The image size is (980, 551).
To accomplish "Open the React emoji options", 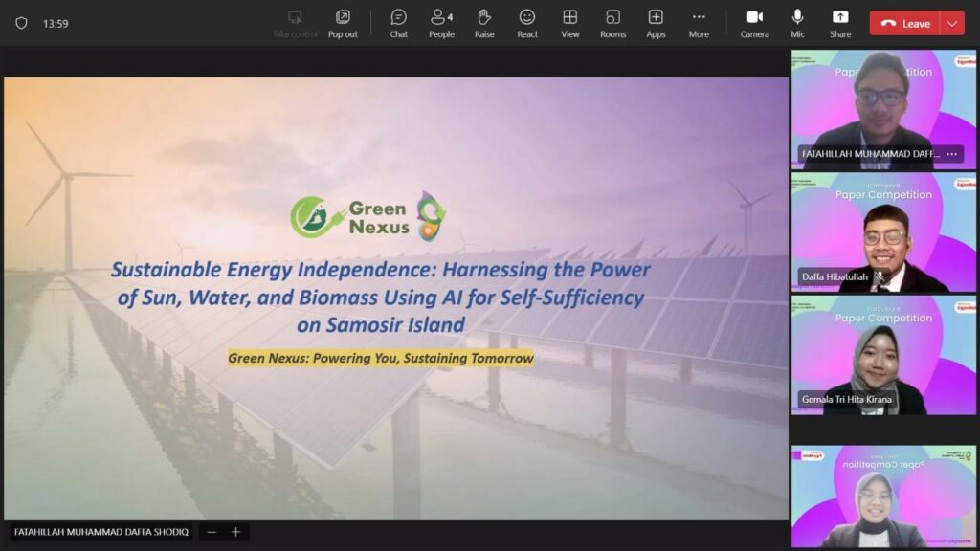I will 527,23.
